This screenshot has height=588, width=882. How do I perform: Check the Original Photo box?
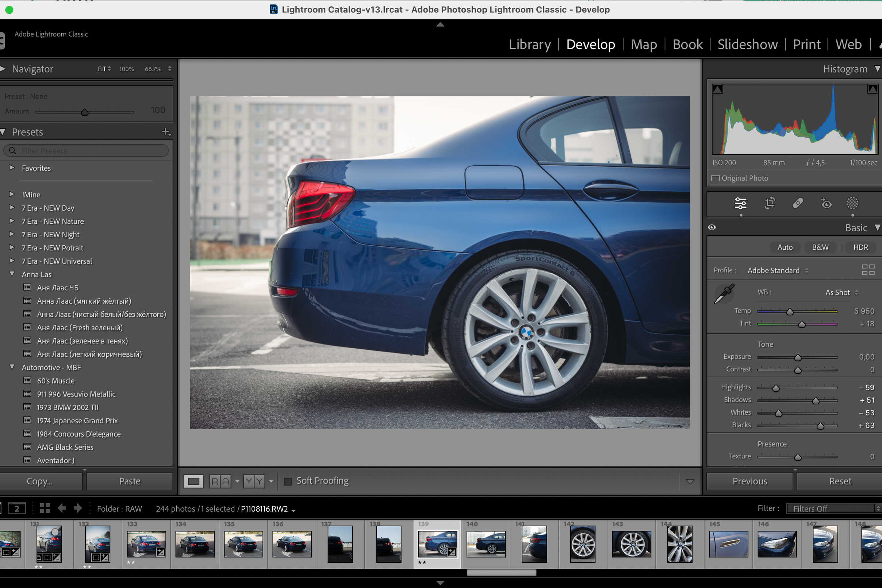[x=716, y=178]
